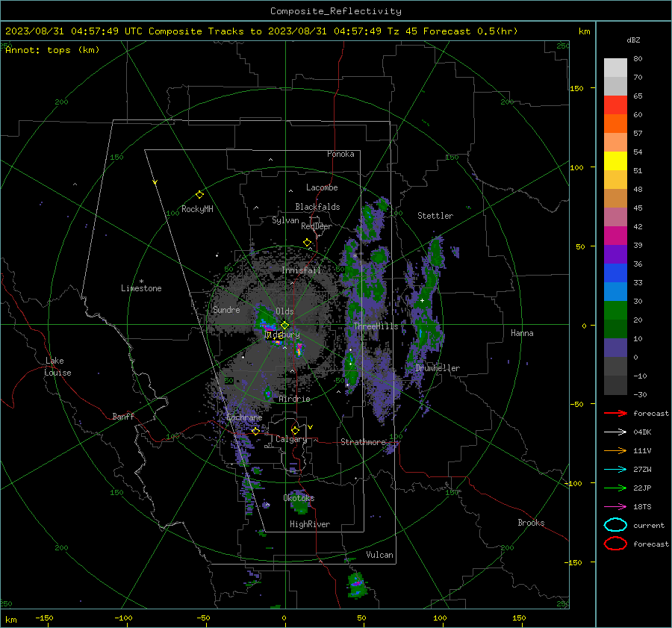The height and width of the screenshot is (628, 672).
Task: Click the red forecast ellipse legend symbol
Action: click(615, 544)
